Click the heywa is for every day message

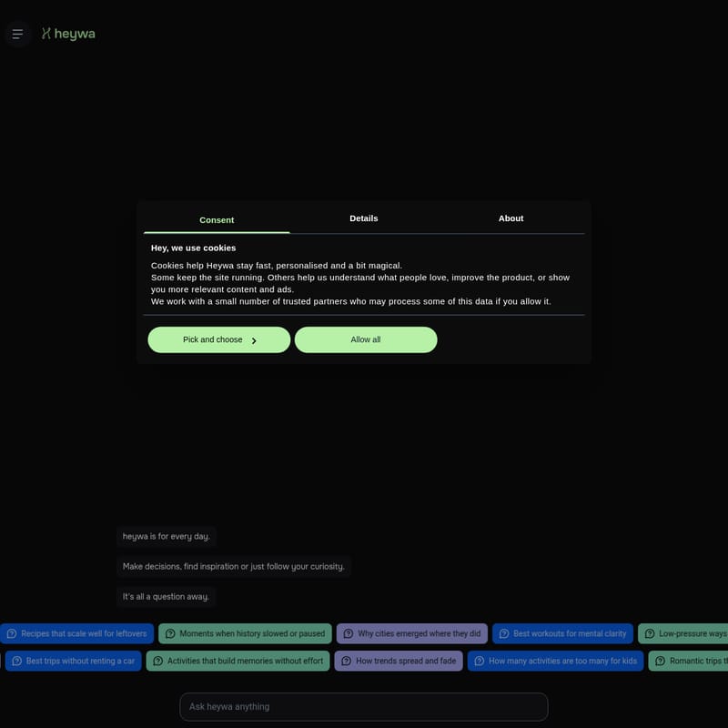coord(167,536)
